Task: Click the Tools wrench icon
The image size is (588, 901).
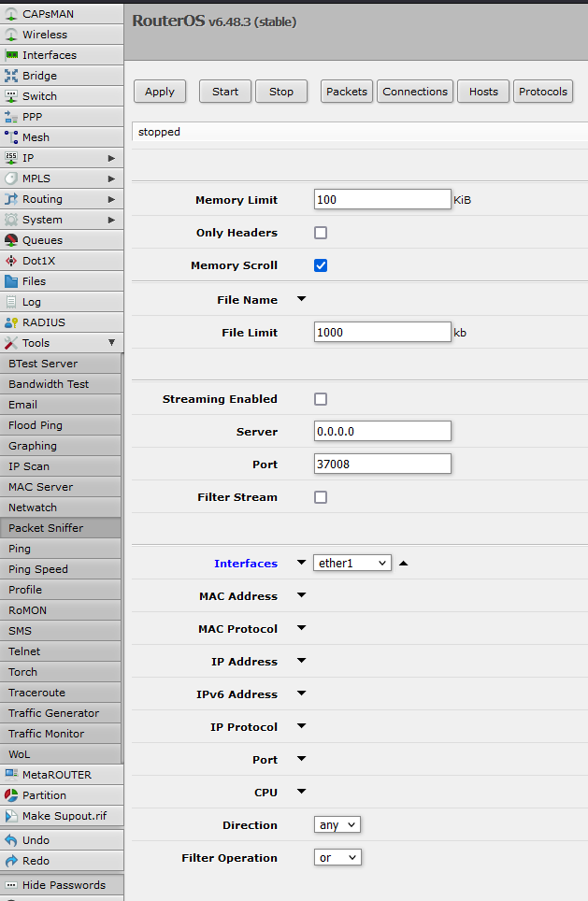Action: (11, 343)
